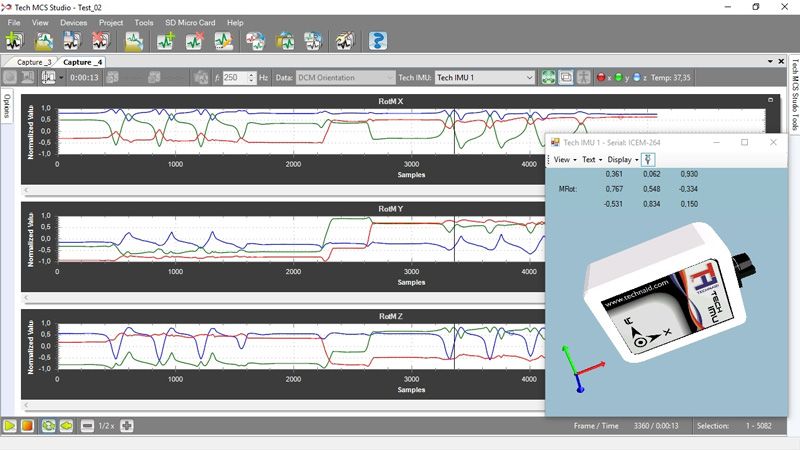
Task: Click the frequency input field showing 250
Action: pyautogui.click(x=236, y=77)
